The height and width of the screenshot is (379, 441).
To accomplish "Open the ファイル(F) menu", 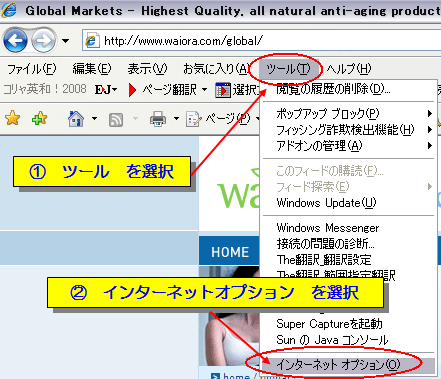I will click(32, 69).
